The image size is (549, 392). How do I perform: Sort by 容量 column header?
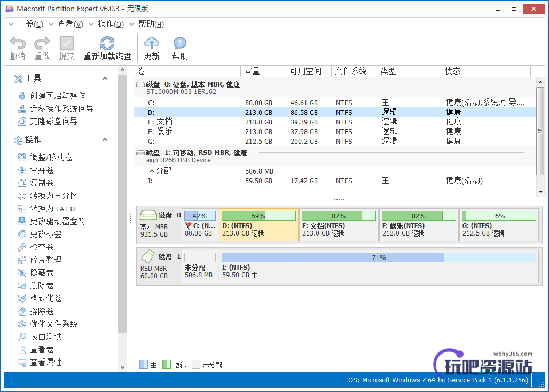263,72
